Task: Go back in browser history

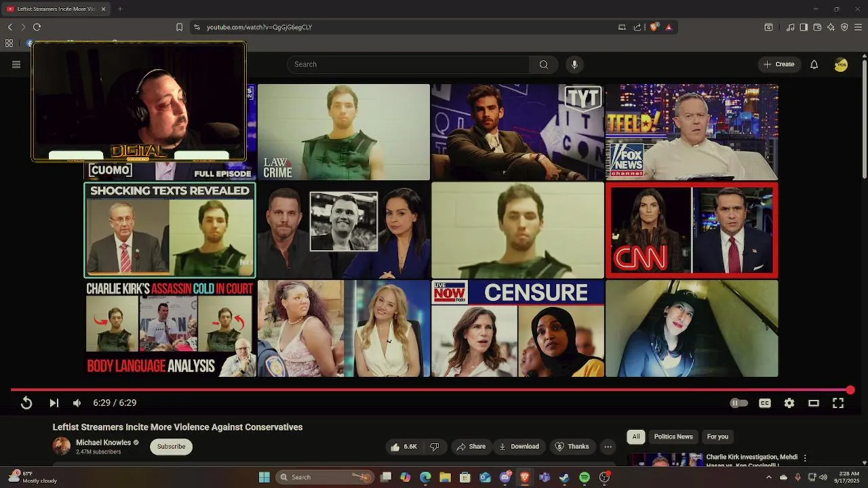Action: [x=9, y=27]
